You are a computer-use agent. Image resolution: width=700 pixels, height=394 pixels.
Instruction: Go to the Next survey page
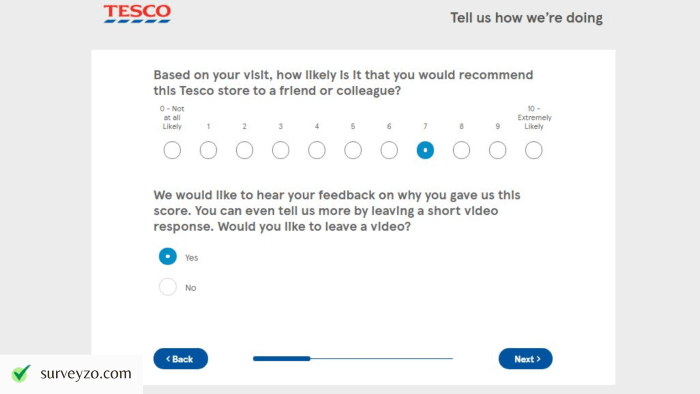pyautogui.click(x=525, y=359)
